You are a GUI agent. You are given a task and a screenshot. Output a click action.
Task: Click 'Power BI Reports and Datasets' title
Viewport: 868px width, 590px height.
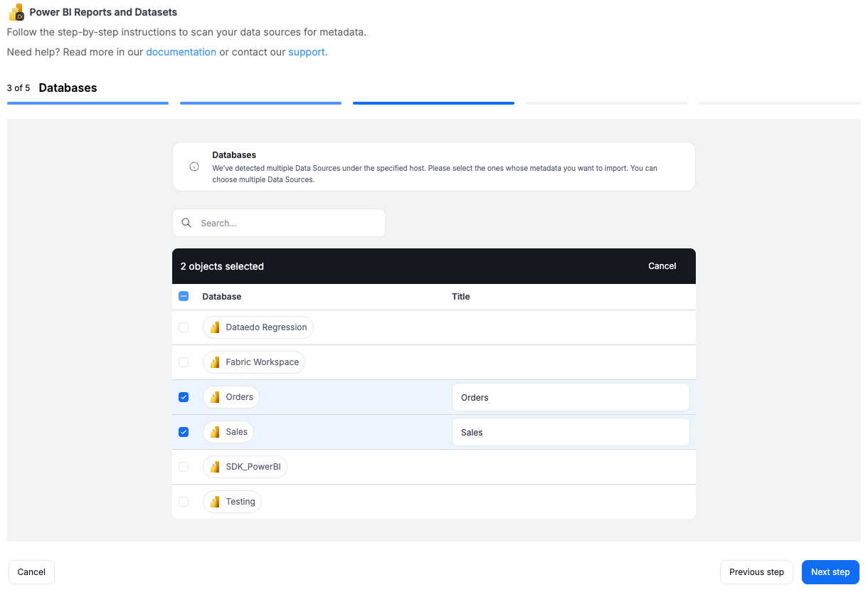[103, 12]
